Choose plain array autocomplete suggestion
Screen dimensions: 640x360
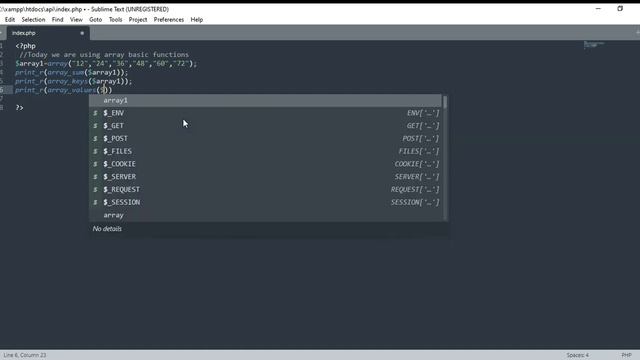coord(265,215)
